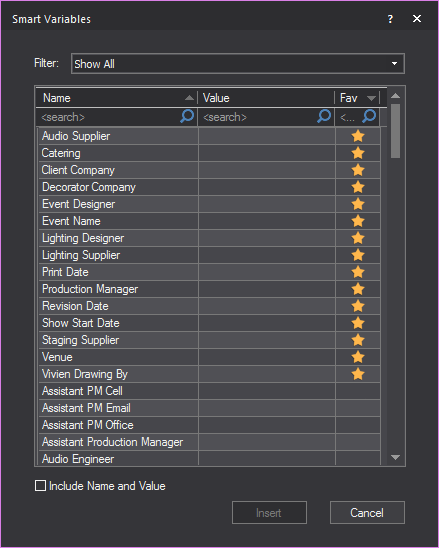Image resolution: width=439 pixels, height=548 pixels.
Task: Select the Lighting Supplier row
Action: point(209,255)
